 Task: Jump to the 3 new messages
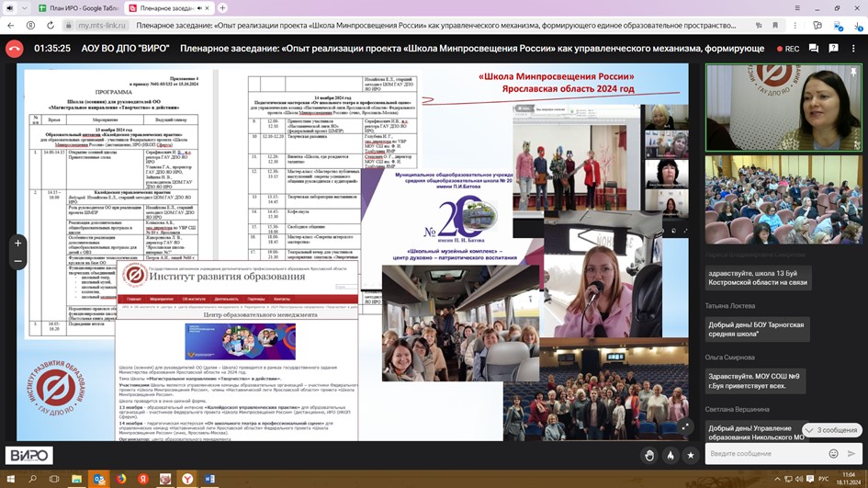coord(832,430)
